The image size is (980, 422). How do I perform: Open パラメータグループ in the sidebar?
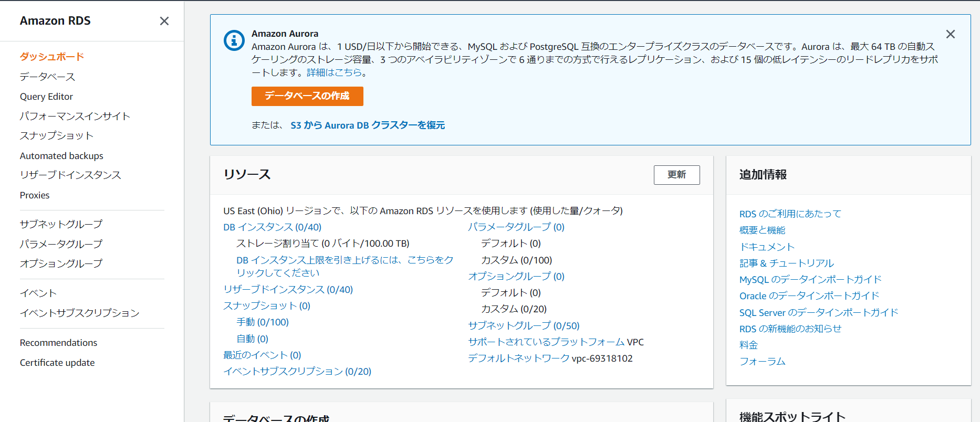61,244
